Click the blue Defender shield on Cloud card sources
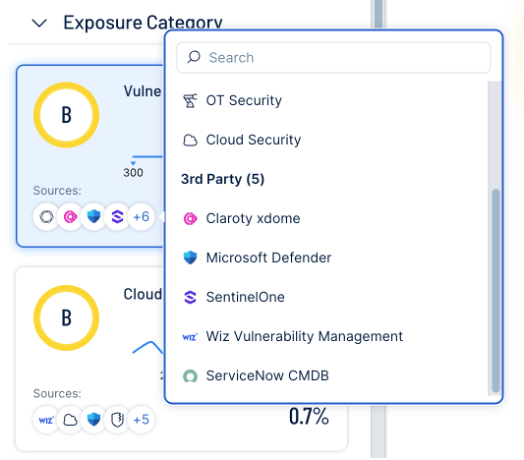This screenshot has height=460, width=524. [94, 420]
